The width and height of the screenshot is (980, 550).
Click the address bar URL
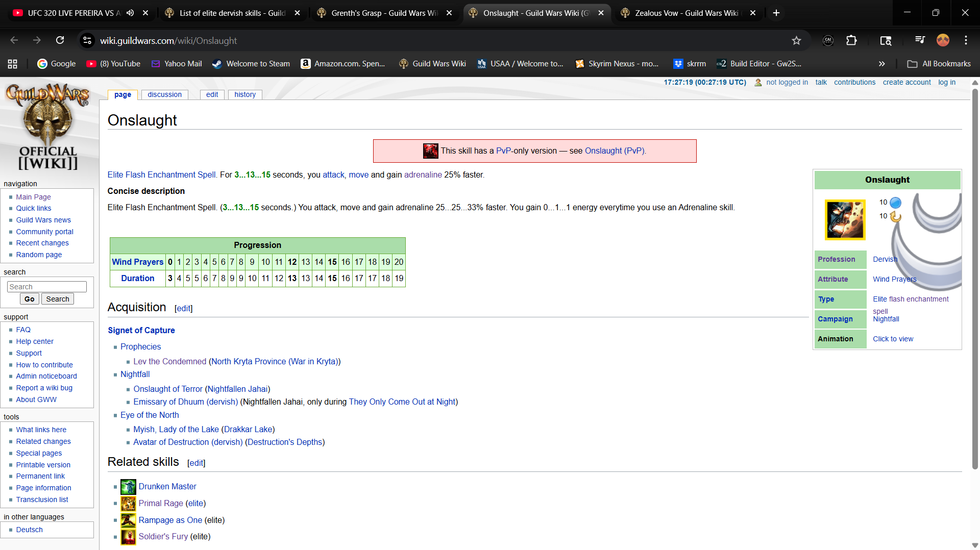(168, 40)
